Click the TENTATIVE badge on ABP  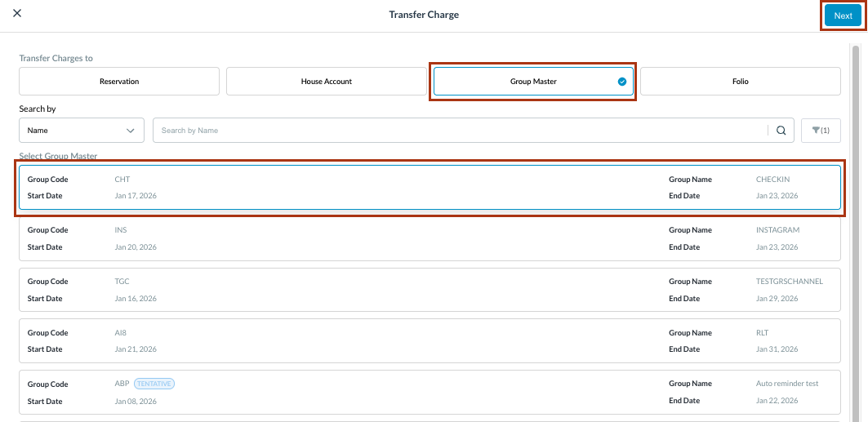[x=155, y=384]
